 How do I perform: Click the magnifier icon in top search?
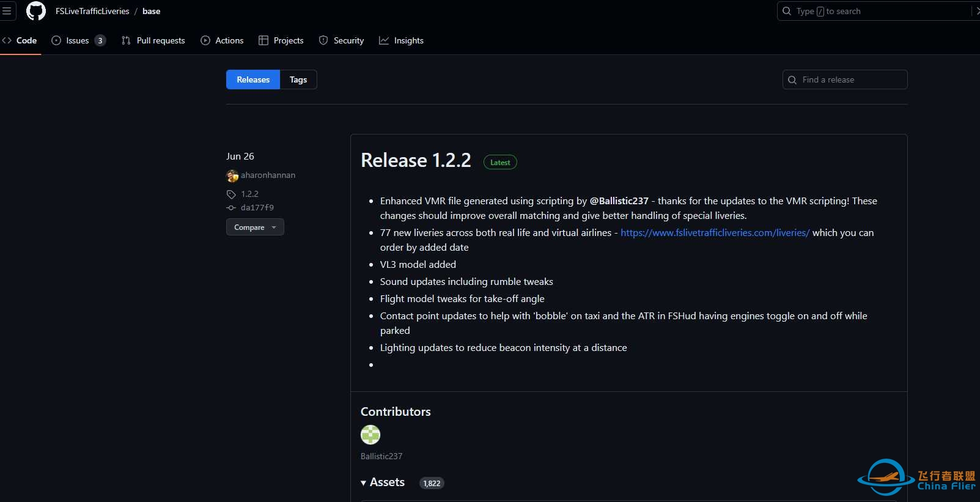787,11
